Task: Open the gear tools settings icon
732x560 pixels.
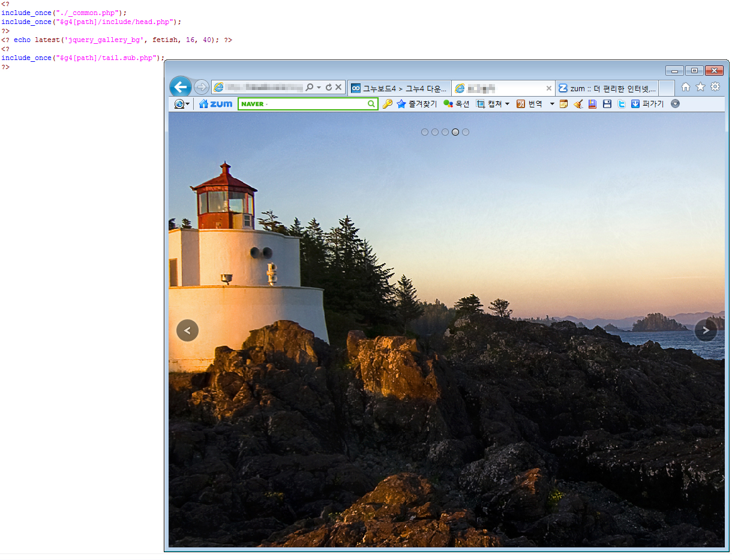Action: 715,87
